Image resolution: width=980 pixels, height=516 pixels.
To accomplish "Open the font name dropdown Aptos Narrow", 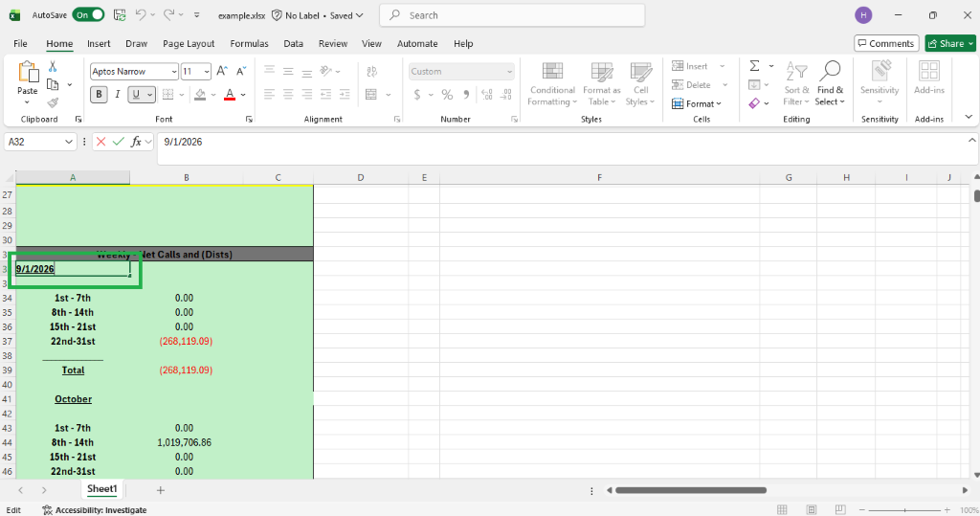I will [x=174, y=72].
